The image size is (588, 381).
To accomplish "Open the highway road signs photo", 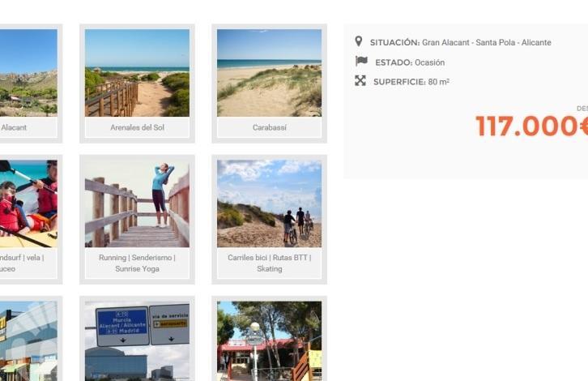I will (x=137, y=340).
